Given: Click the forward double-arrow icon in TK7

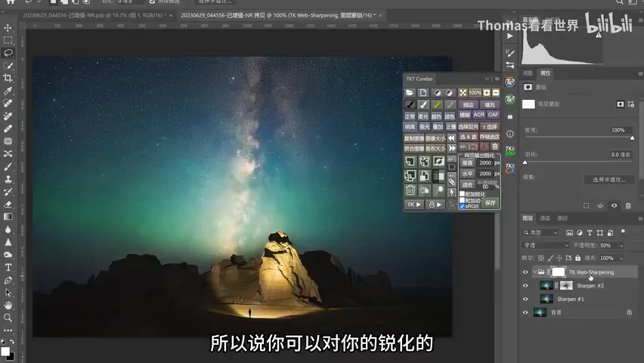Looking at the screenshot, I should (x=452, y=148).
